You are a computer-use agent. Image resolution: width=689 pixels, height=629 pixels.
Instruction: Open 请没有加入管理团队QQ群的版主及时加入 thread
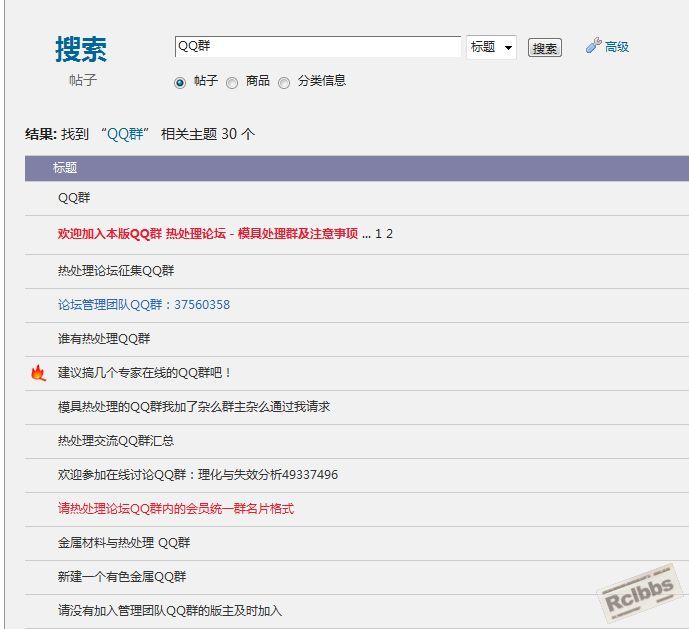coord(170,611)
